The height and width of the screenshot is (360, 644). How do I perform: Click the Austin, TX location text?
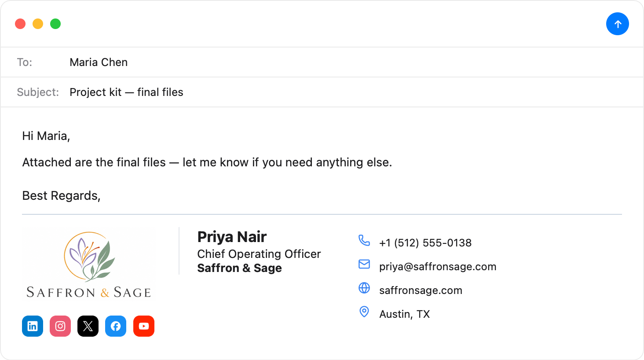[x=405, y=314]
